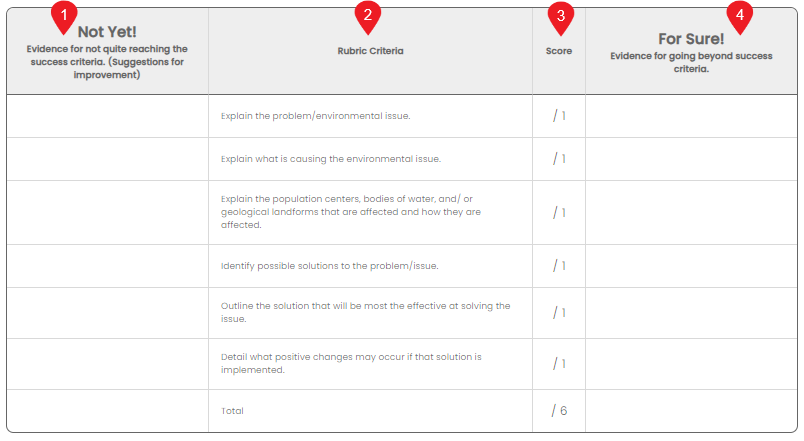Image resolution: width=804 pixels, height=441 pixels.
Task: Click score field for population centers row
Action: click(x=559, y=212)
